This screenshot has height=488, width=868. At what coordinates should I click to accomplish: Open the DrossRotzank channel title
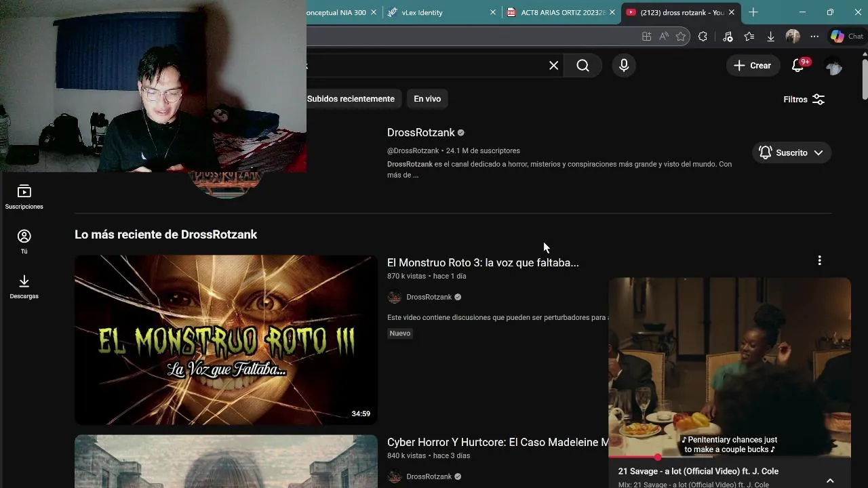[421, 133]
